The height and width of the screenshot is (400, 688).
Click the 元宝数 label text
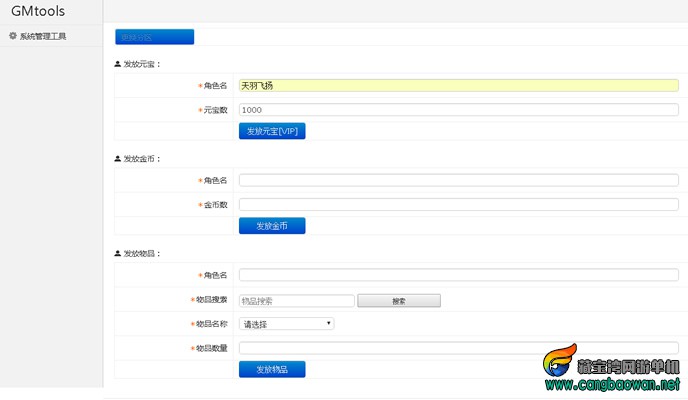click(x=215, y=110)
